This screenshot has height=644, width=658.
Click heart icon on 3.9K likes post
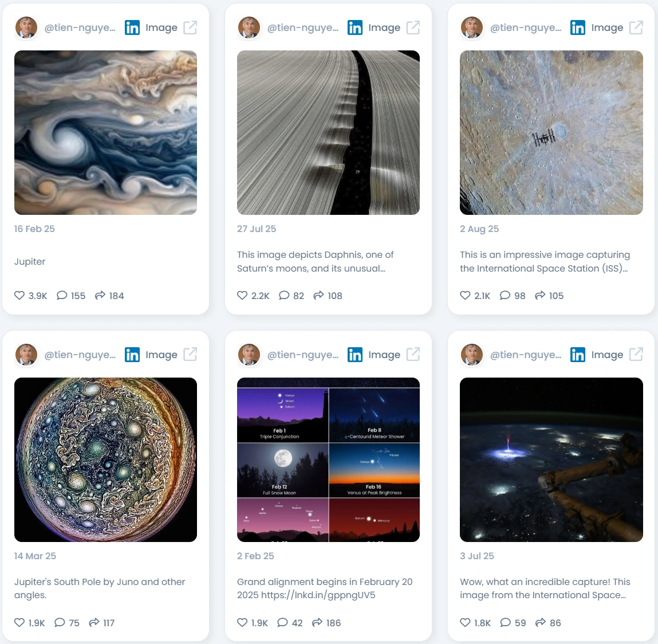coord(19,295)
